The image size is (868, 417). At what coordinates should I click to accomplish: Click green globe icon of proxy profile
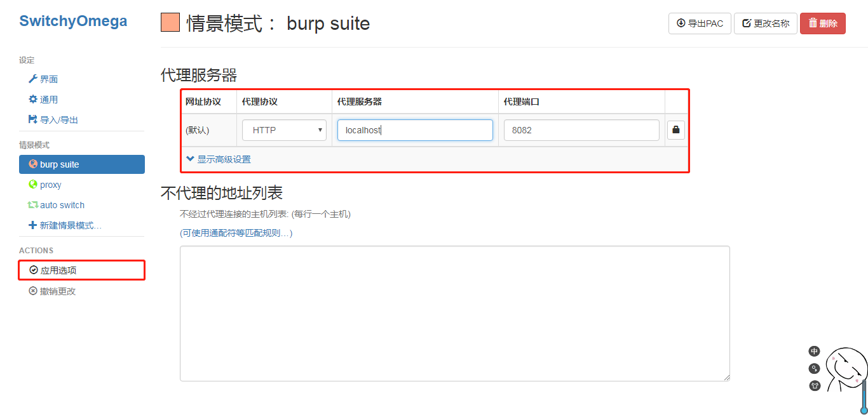click(33, 184)
